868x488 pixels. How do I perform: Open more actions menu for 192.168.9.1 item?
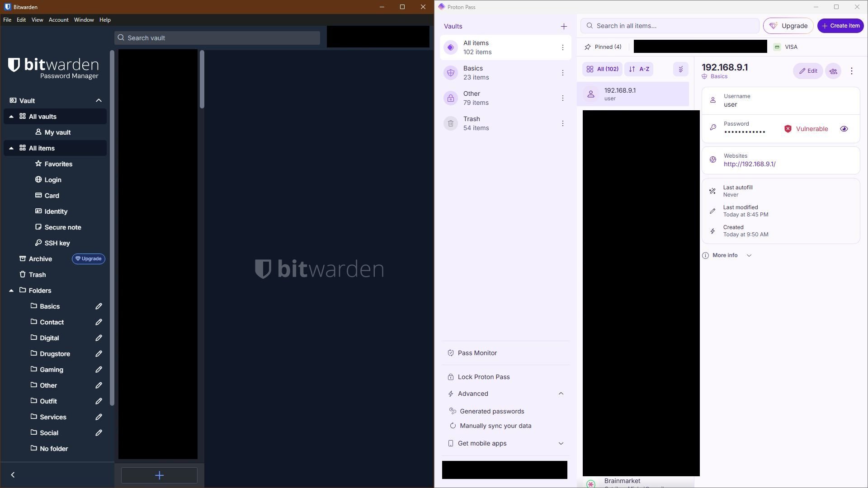(852, 71)
